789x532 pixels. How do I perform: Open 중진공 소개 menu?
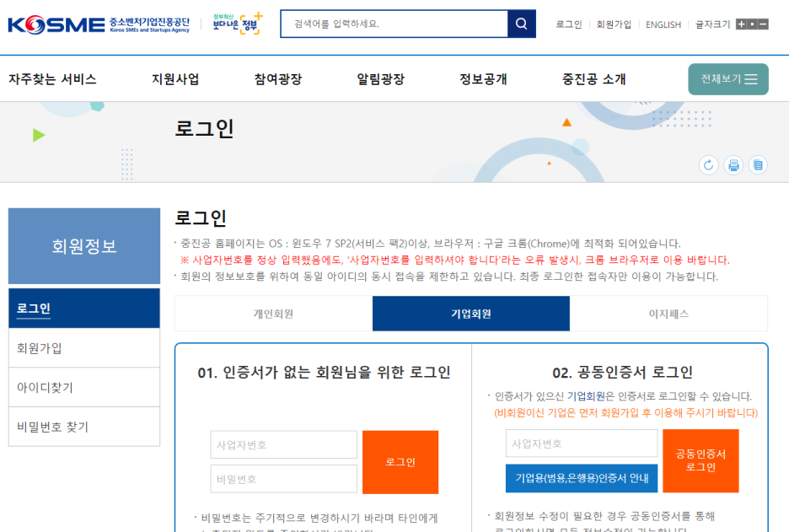[593, 79]
